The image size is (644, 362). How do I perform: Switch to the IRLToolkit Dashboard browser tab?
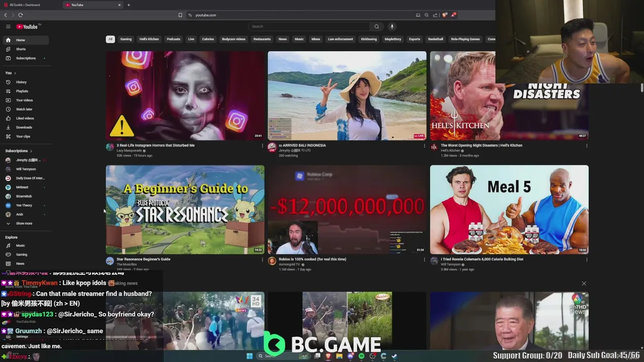click(x=30, y=5)
